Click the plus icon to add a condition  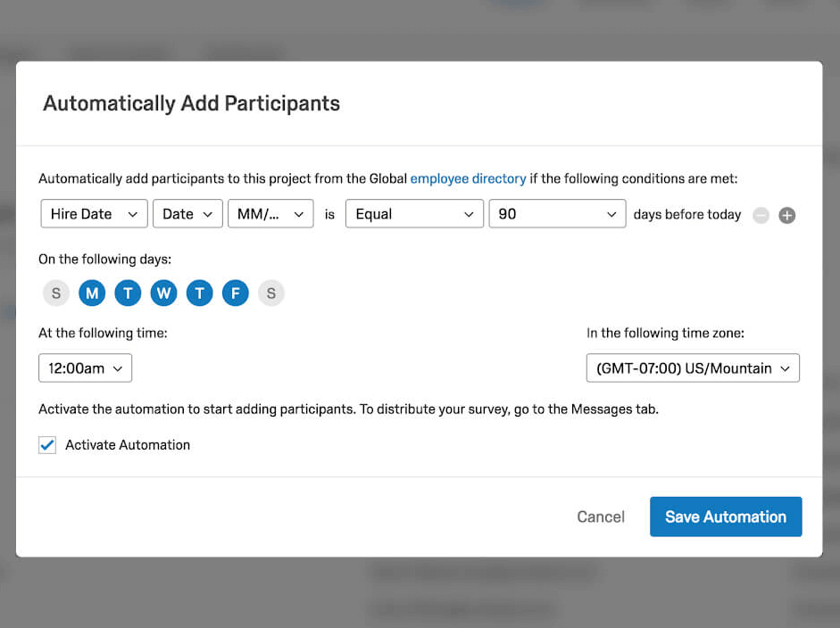pyautogui.click(x=786, y=215)
